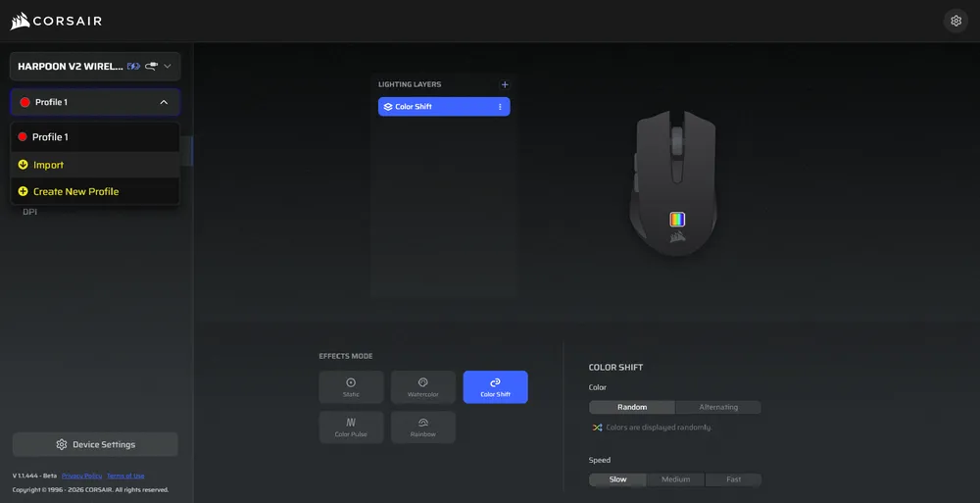
Task: Set speed to Medium
Action: [x=675, y=479]
